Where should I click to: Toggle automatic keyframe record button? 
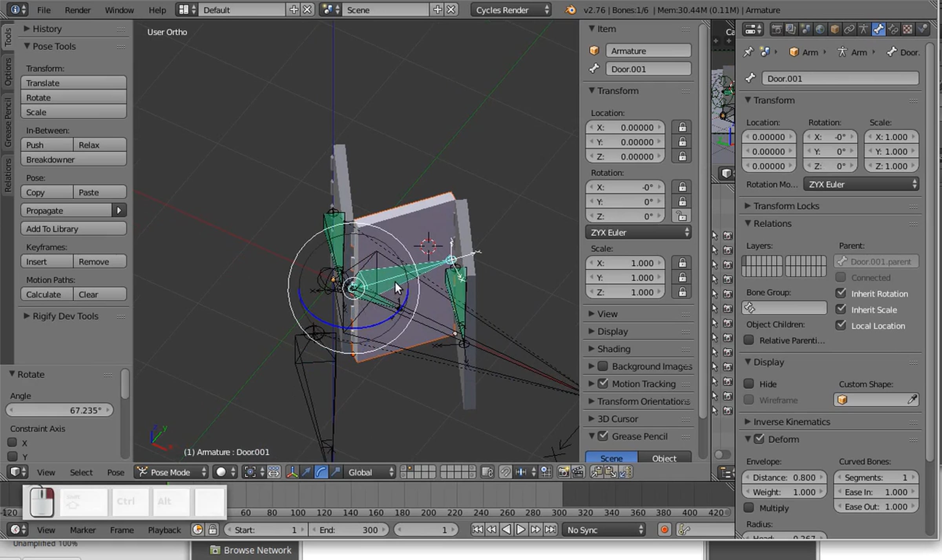[664, 530]
